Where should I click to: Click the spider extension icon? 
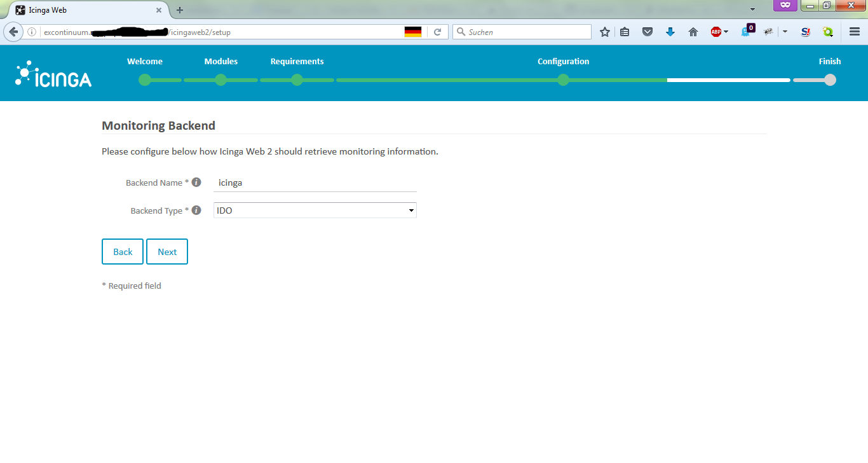(769, 32)
